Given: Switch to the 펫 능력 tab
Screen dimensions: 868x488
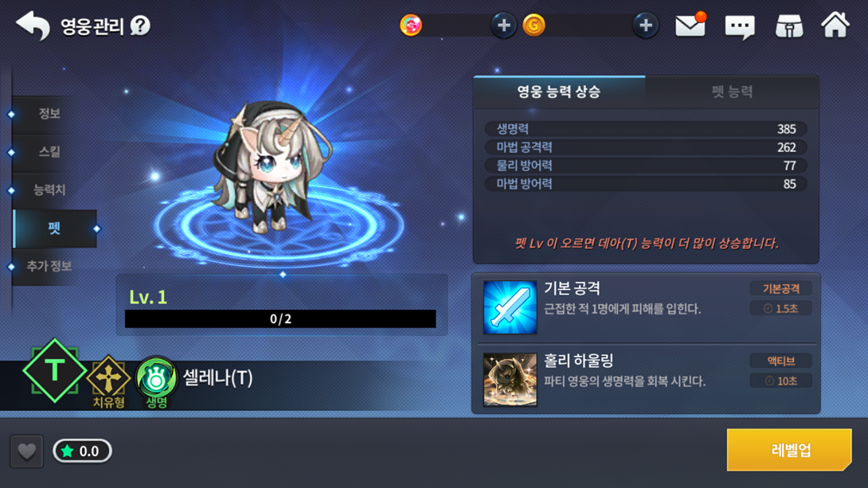Looking at the screenshot, I should (732, 92).
